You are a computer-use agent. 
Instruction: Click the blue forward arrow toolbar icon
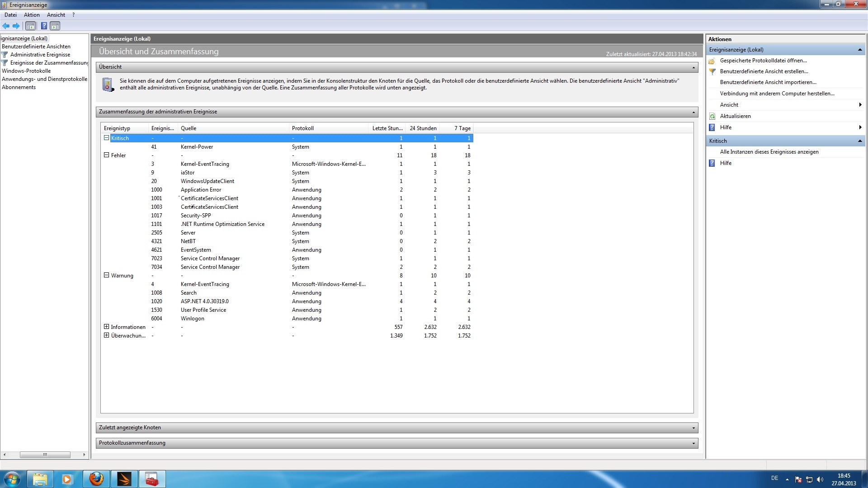[16, 26]
